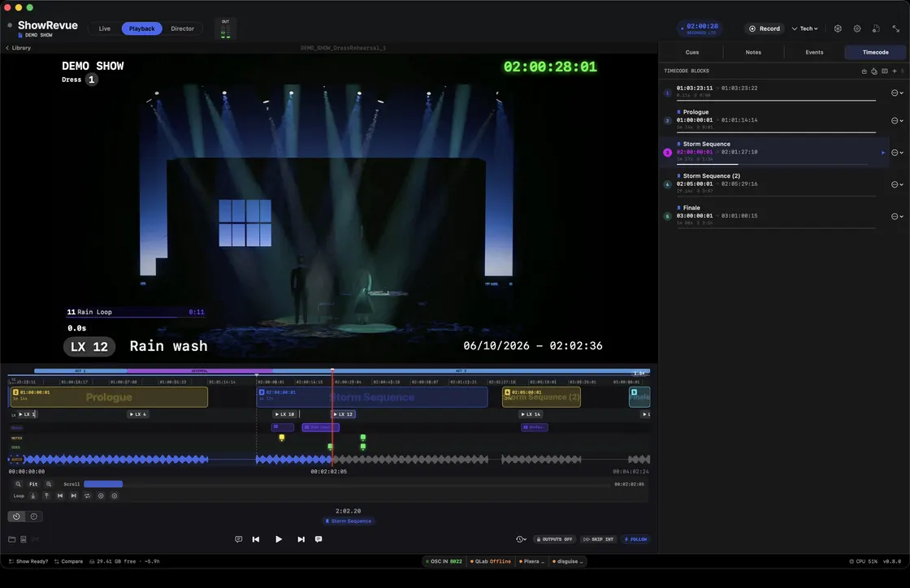Image resolution: width=910 pixels, height=588 pixels.
Task: Jump to loop end icon in Loop row
Action: pyautogui.click(x=74, y=495)
